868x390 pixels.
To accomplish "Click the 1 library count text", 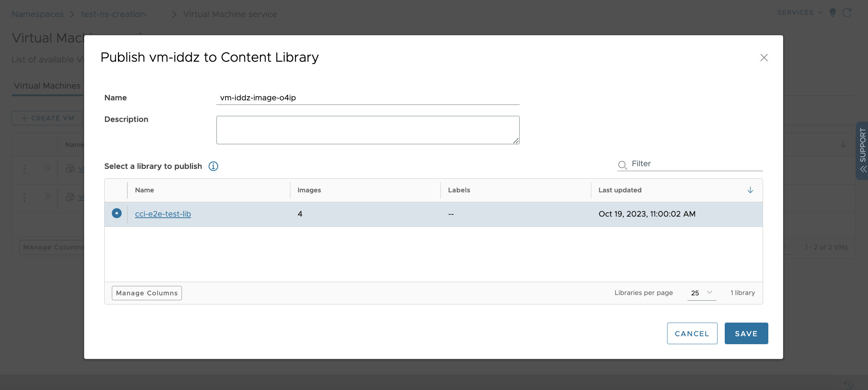I will coord(743,293).
